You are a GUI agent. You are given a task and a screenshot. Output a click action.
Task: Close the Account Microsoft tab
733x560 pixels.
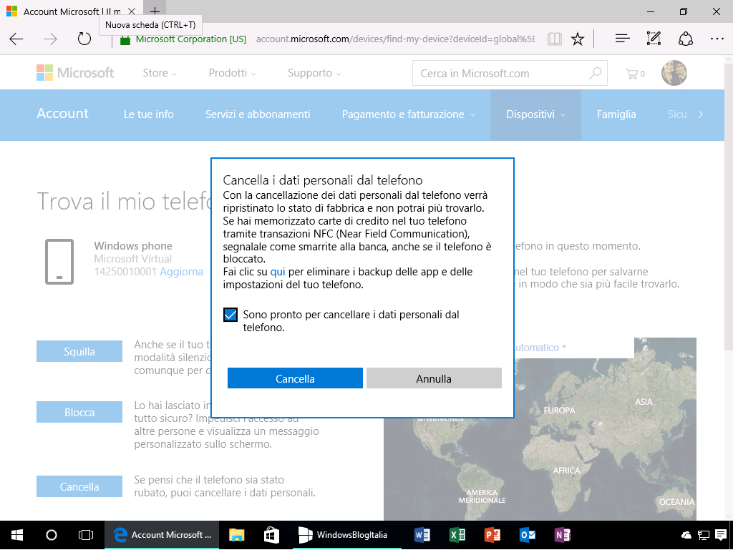[132, 11]
